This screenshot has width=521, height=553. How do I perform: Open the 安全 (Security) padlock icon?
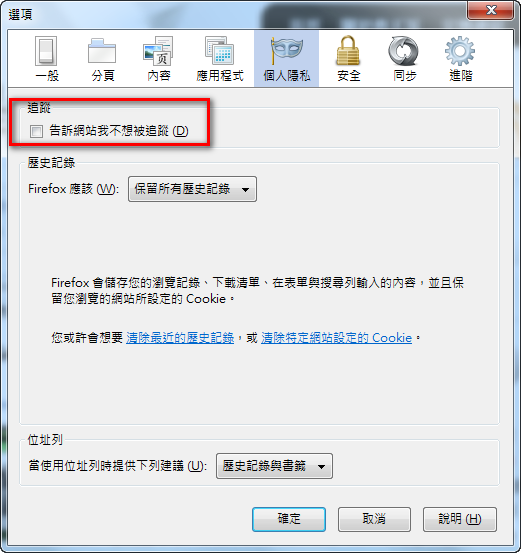pyautogui.click(x=348, y=51)
